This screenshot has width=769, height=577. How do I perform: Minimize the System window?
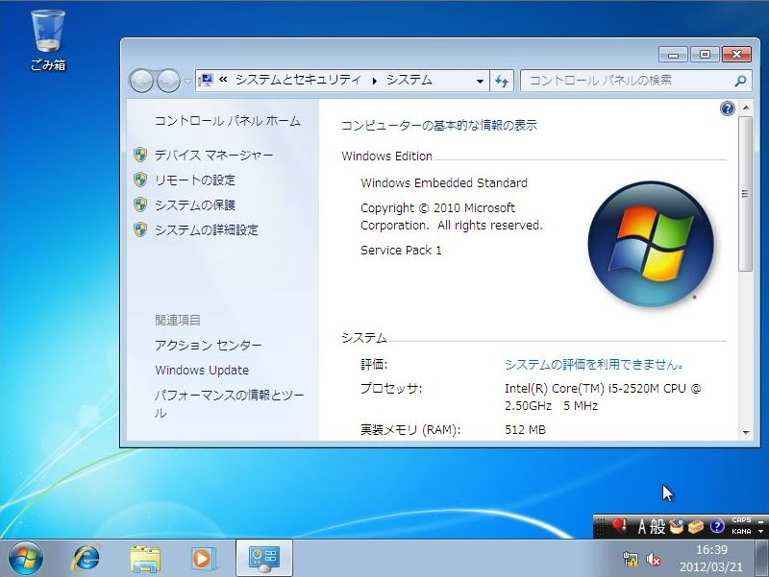click(673, 54)
